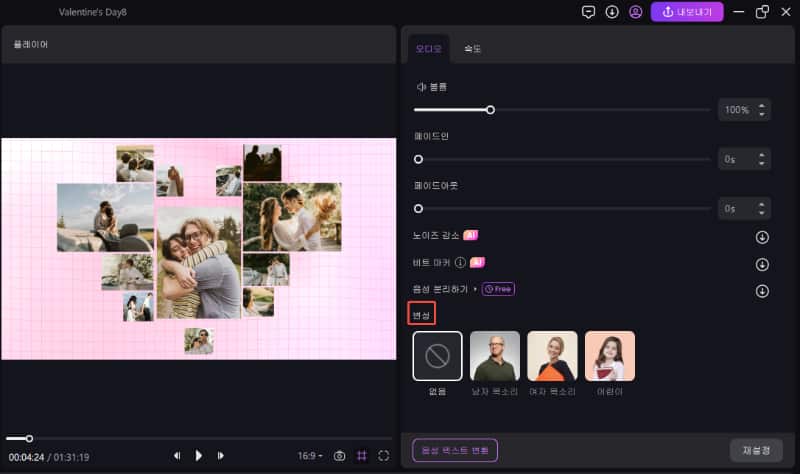Screen dimensions: 800x474
Task: Click the Free badge beside 음성 분리하기
Action: (498, 289)
